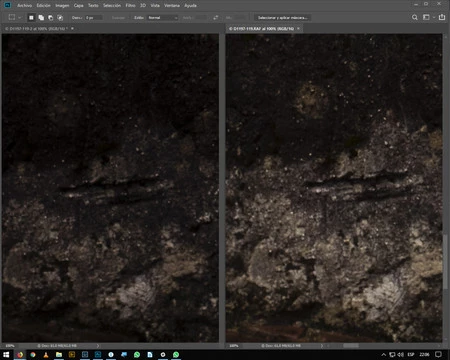Click the Seleccionar y aplicar máscara button
450x360 pixels.
[x=282, y=17]
